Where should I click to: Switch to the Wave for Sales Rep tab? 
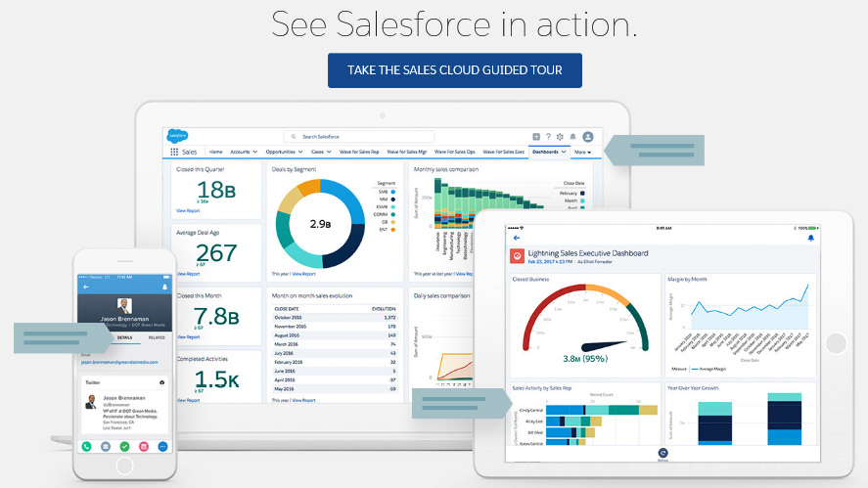pos(359,152)
